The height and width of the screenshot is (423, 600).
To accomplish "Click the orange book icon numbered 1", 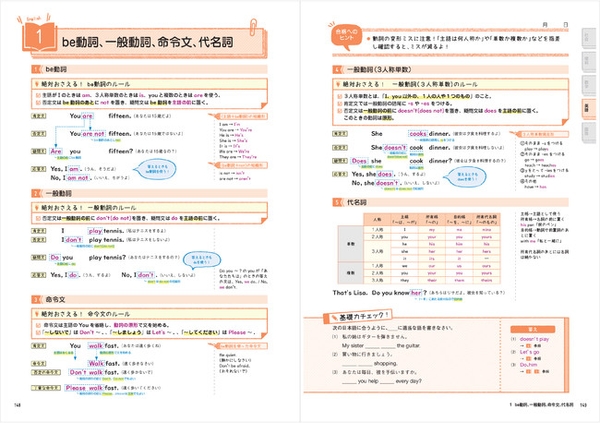I will tap(40, 36).
